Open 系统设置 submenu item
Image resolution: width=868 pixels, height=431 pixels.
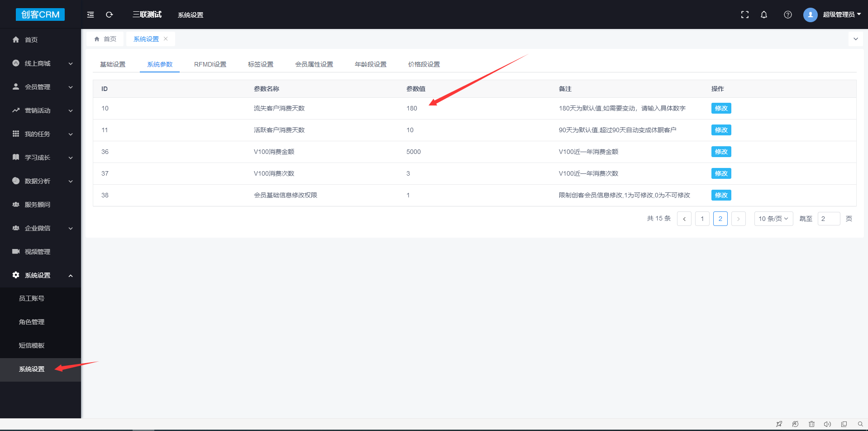40,369
